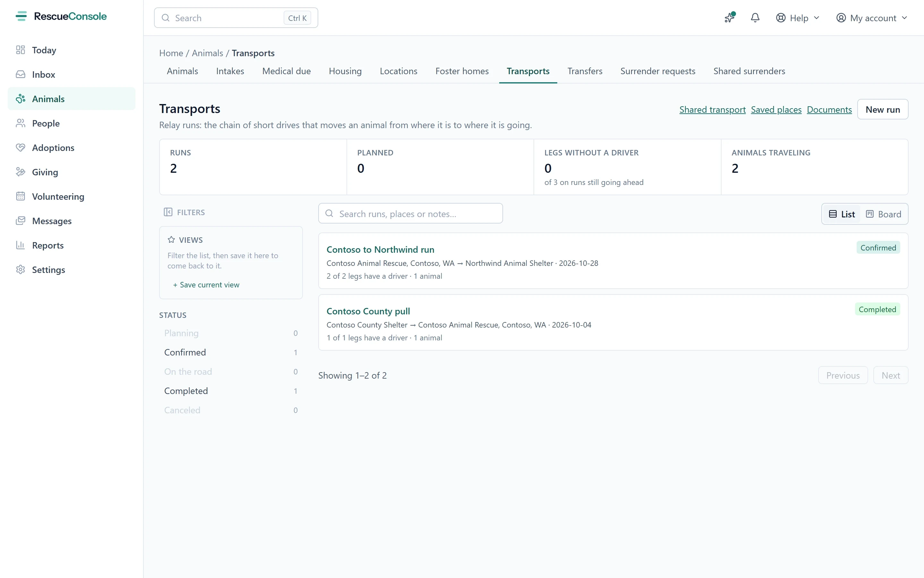Open Messages in sidebar
The image size is (924, 578).
(x=72, y=221)
